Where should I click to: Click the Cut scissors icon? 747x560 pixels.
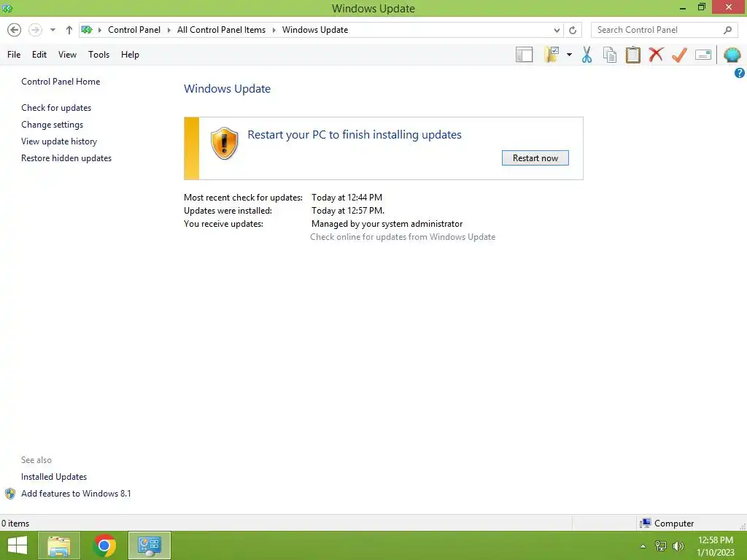pyautogui.click(x=587, y=55)
